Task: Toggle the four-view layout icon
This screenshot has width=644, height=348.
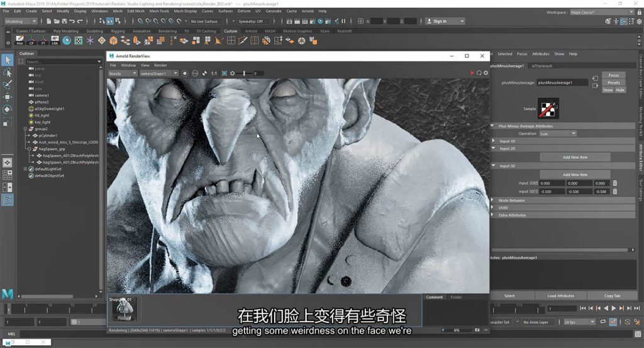Action: pos(8,175)
